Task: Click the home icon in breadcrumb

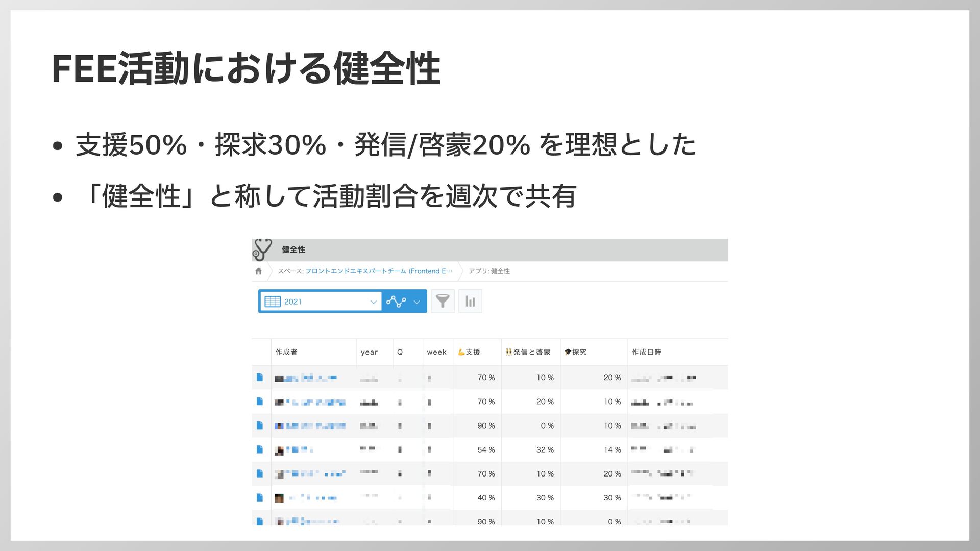Action: [x=258, y=271]
